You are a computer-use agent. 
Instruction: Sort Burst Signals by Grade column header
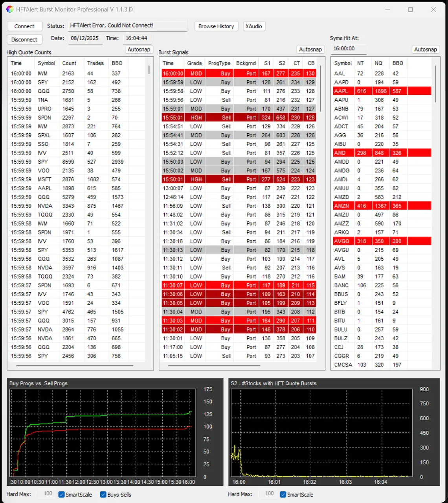(x=194, y=63)
